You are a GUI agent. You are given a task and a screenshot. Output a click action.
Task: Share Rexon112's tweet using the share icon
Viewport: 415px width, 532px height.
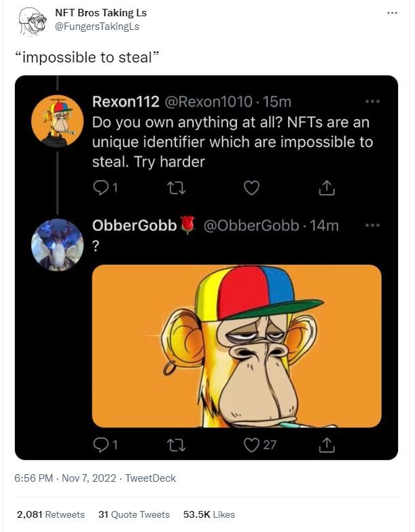click(x=327, y=188)
